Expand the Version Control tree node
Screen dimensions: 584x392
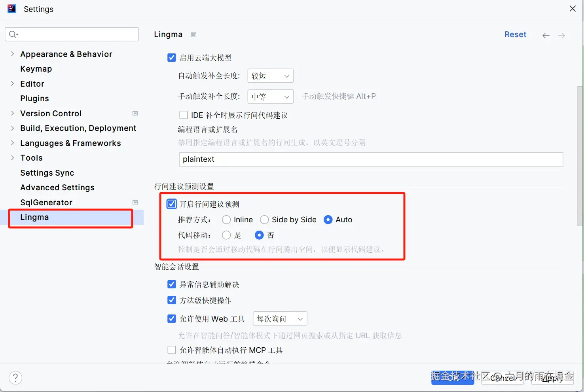pos(12,113)
